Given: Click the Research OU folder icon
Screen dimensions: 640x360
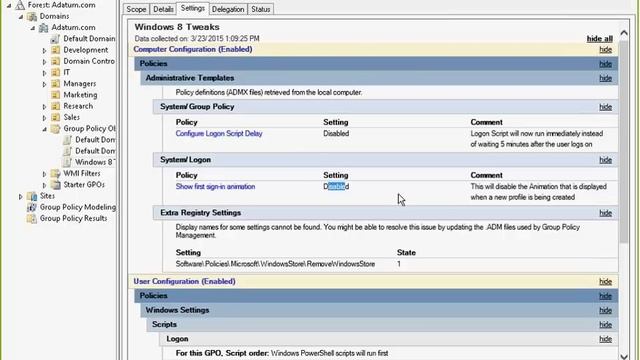Looking at the screenshot, I should [x=56, y=106].
